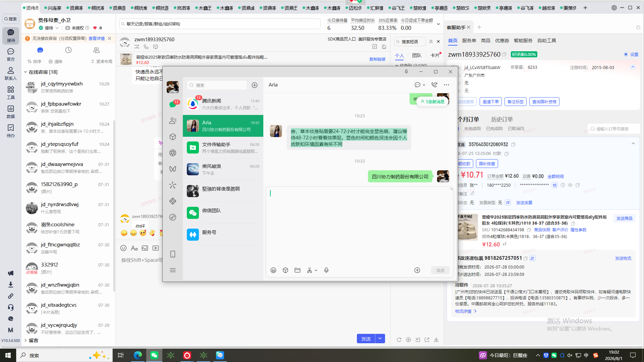Click the 备注标签 button
Viewport: 644px width, 362px height.
516,102
